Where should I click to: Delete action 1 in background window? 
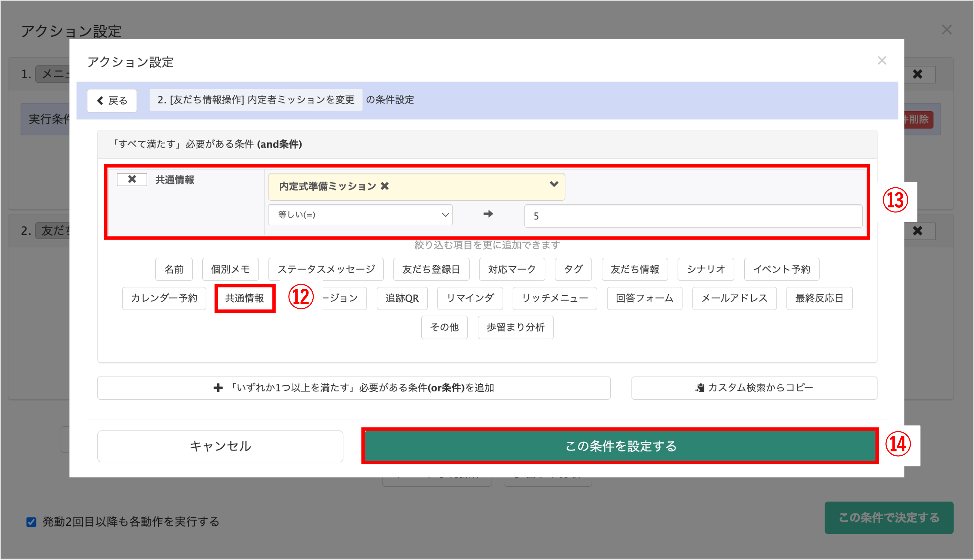[x=917, y=74]
